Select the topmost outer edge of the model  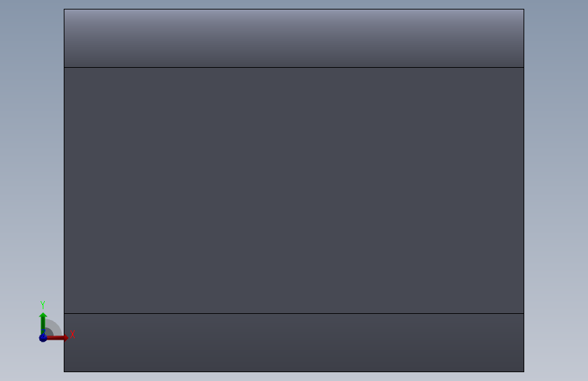click(x=294, y=9)
